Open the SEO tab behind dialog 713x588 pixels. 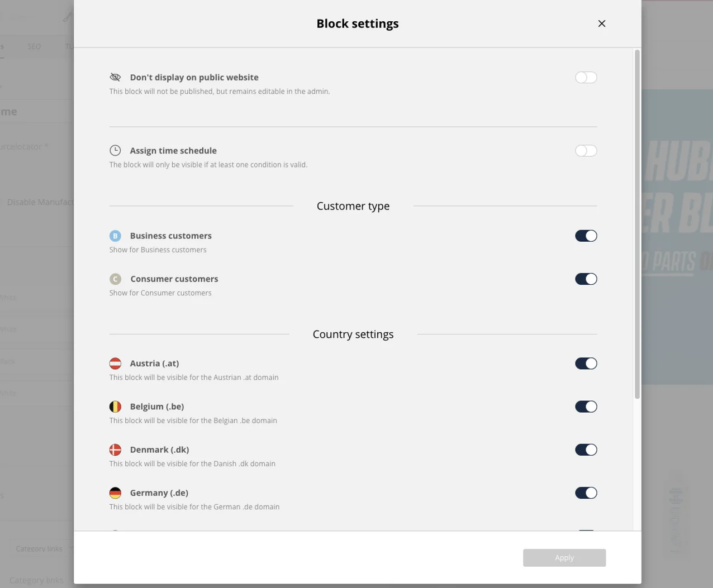click(x=34, y=46)
